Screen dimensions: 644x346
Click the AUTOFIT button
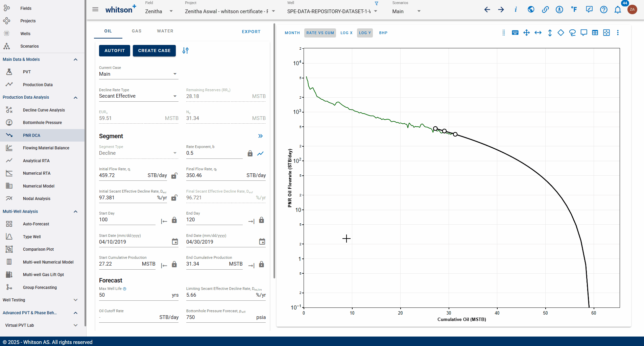tap(115, 51)
